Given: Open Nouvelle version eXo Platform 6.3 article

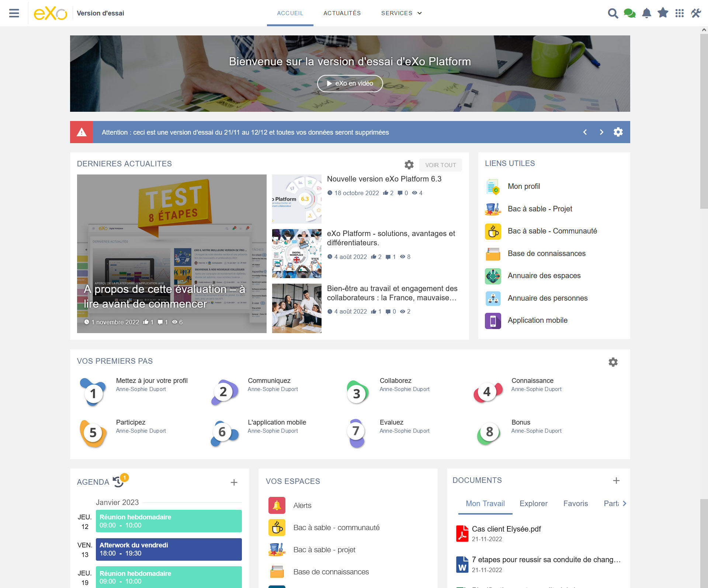Looking at the screenshot, I should click(384, 179).
